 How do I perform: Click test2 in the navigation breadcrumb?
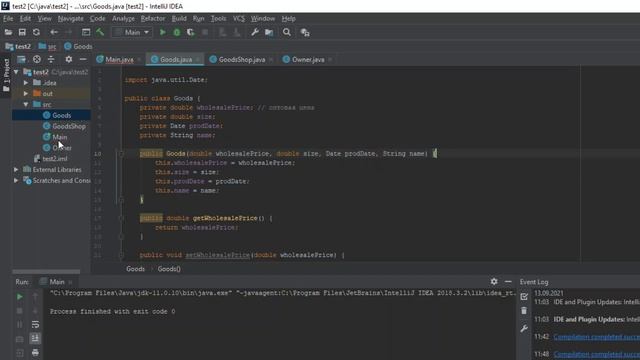tap(18, 47)
